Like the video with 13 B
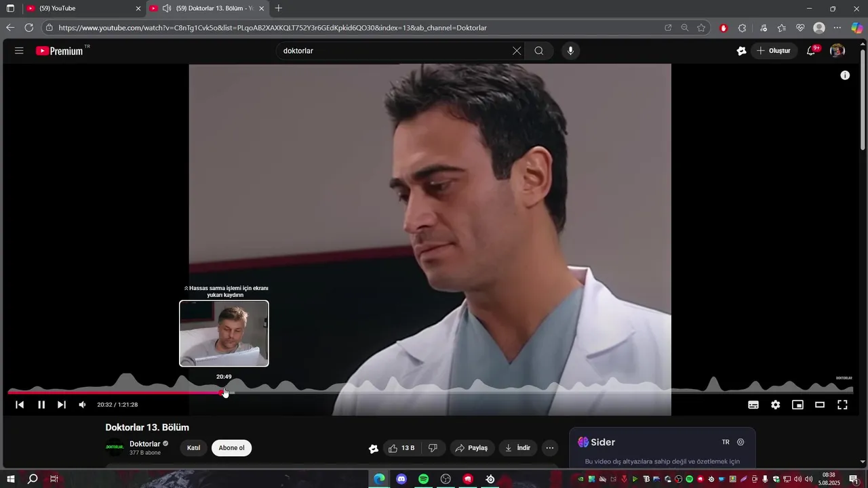Screen dimensions: 868x488 (x=401, y=448)
